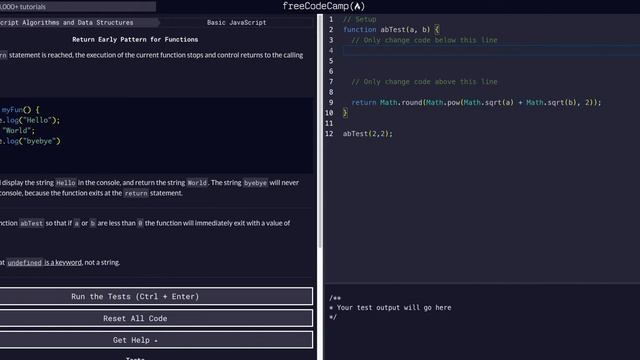Open the Basic JavaScript breadcrumb link
640x360 pixels.
pos(236,22)
